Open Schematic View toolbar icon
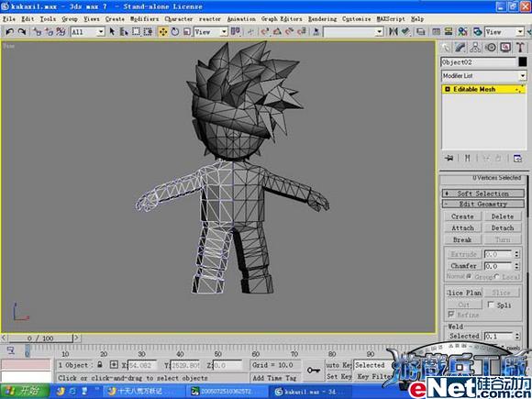 pos(449,32)
